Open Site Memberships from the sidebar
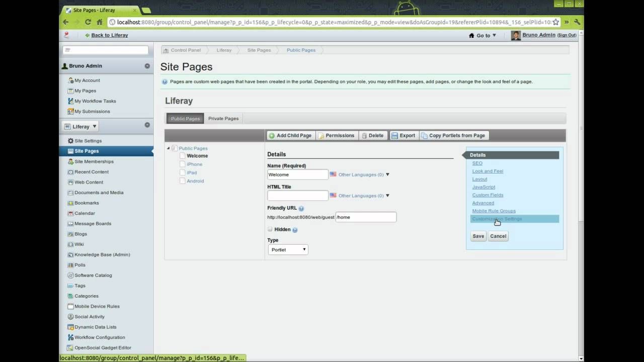This screenshot has height=362, width=644. point(94,161)
